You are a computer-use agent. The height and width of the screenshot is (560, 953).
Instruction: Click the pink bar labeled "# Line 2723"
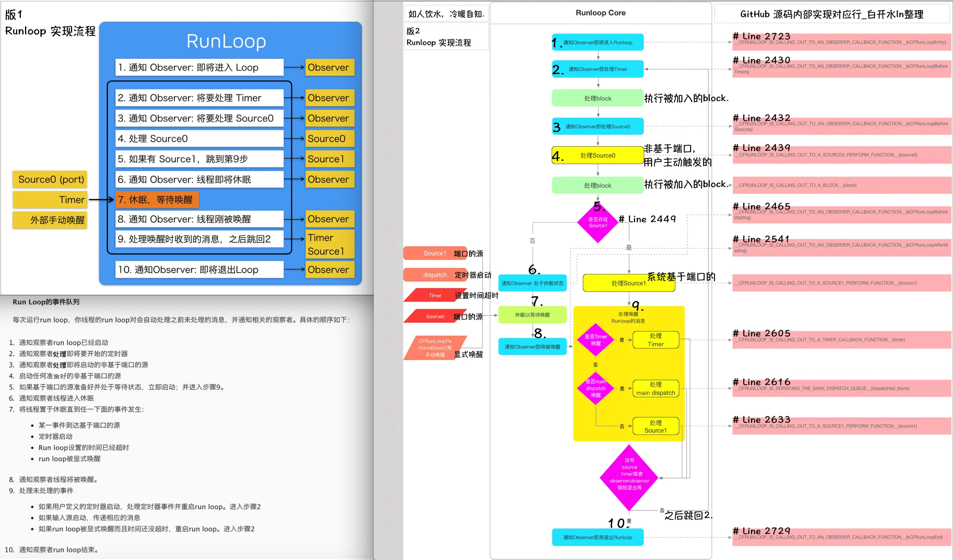tap(842, 42)
